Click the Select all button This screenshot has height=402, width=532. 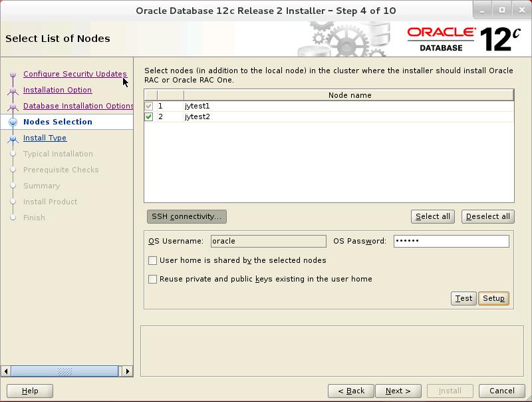tap(433, 216)
